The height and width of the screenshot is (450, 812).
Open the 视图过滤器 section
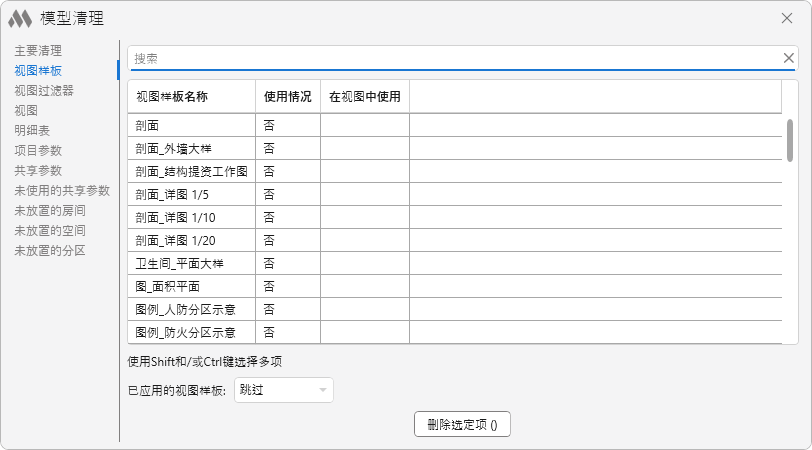click(44, 90)
